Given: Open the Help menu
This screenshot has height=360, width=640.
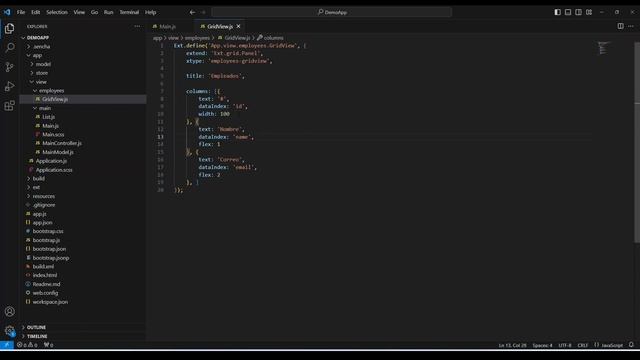Looking at the screenshot, I should tap(151, 12).
